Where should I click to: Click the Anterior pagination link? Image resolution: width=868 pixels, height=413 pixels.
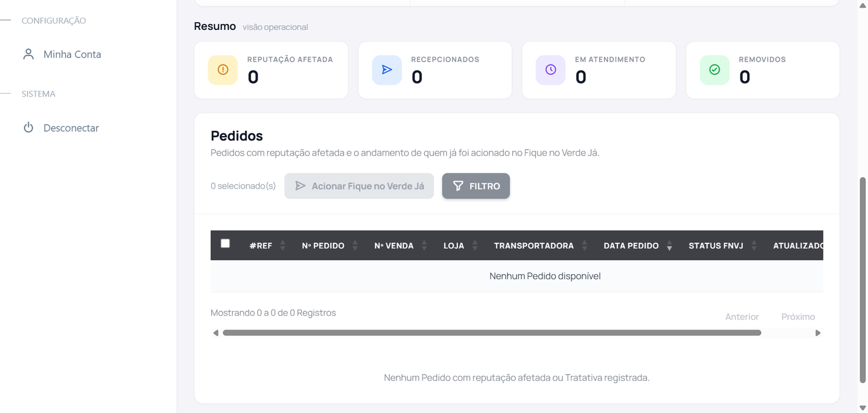pos(742,317)
